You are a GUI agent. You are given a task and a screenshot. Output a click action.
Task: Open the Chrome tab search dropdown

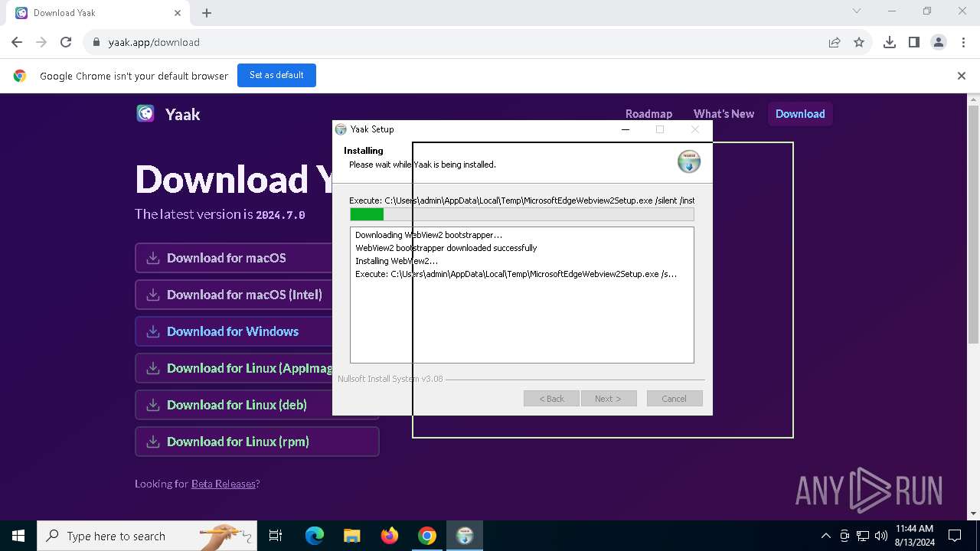click(x=857, y=11)
